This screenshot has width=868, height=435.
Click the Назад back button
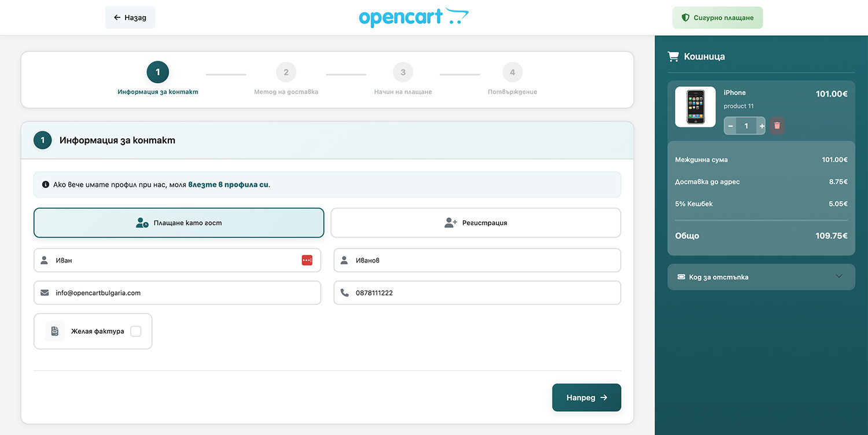coord(130,17)
